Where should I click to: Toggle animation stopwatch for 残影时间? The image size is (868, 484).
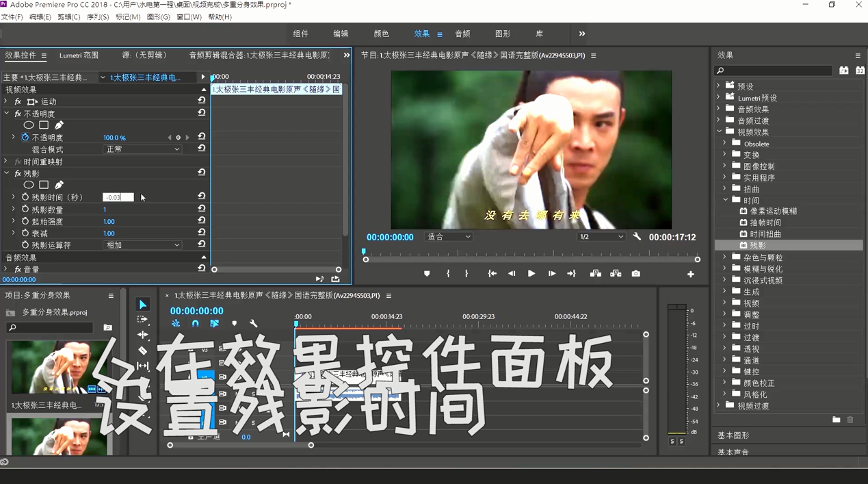[25, 197]
